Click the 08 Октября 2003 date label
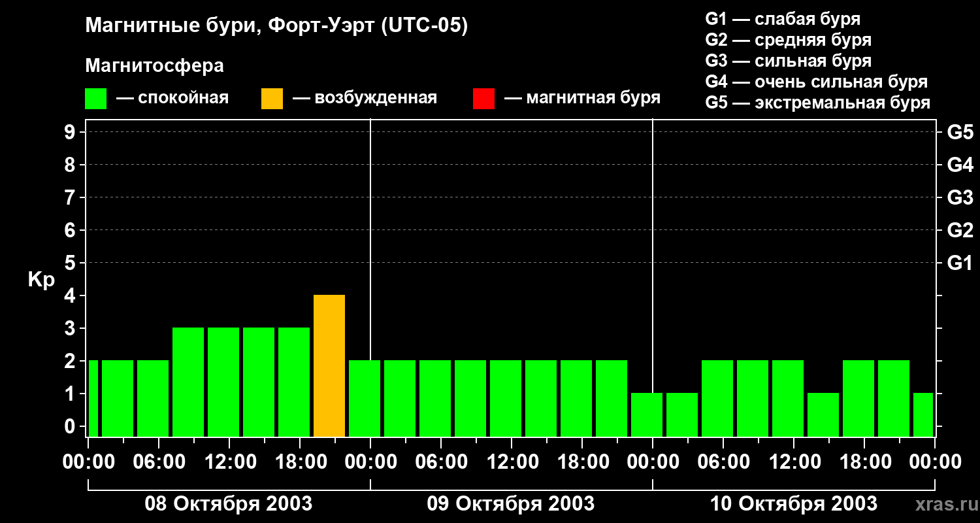Image resolution: width=980 pixels, height=523 pixels. (228, 504)
